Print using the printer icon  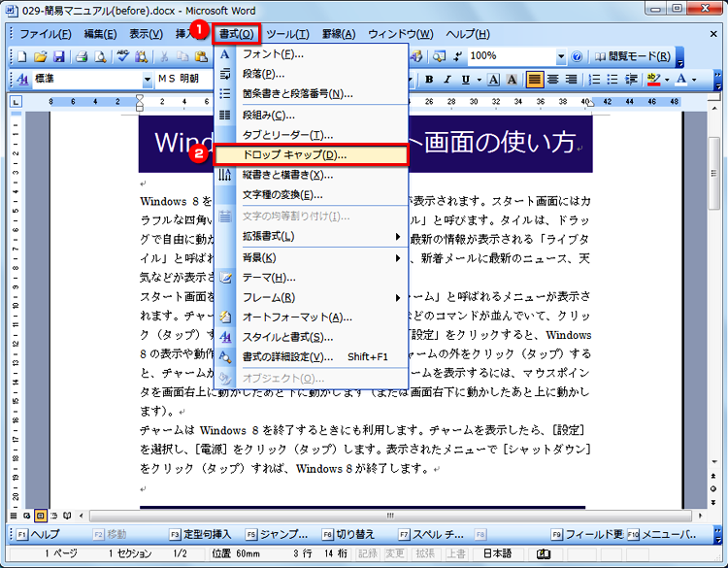82,56
